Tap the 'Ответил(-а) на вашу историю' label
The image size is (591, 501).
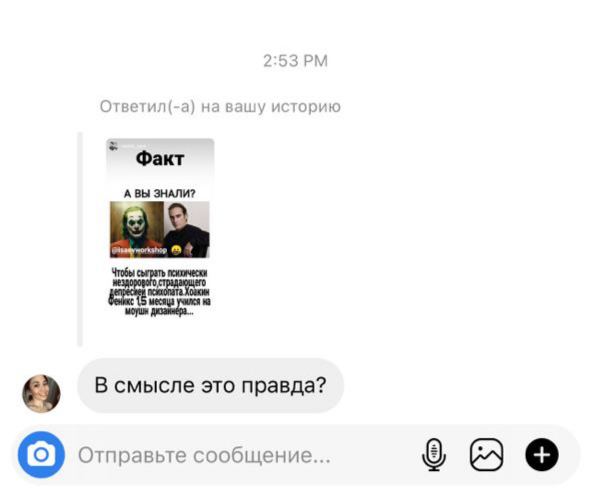220,107
